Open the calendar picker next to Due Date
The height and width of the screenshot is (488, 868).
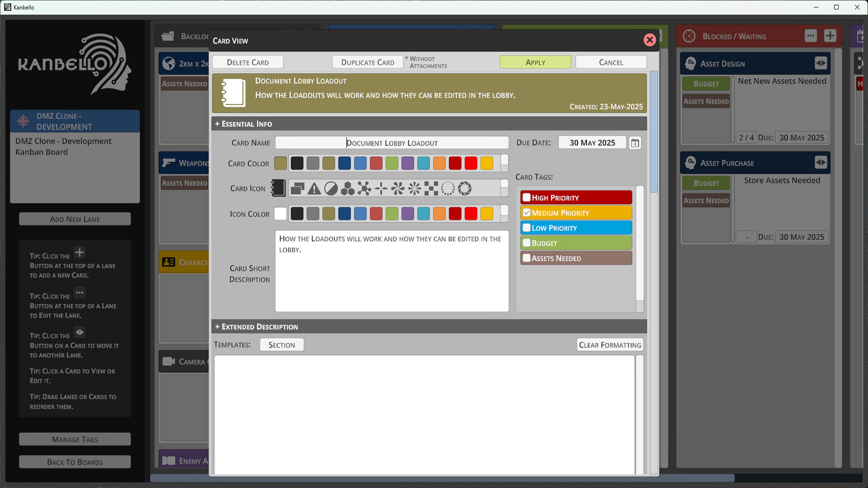pos(635,142)
